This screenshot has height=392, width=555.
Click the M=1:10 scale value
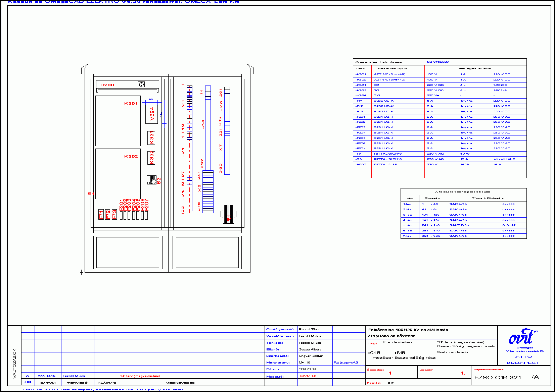[305, 362]
